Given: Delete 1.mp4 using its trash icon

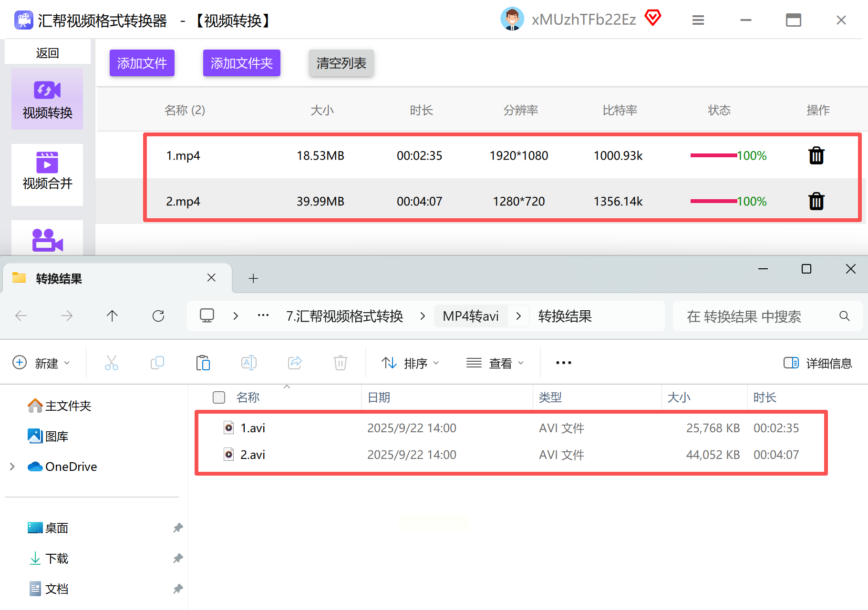Looking at the screenshot, I should (816, 156).
